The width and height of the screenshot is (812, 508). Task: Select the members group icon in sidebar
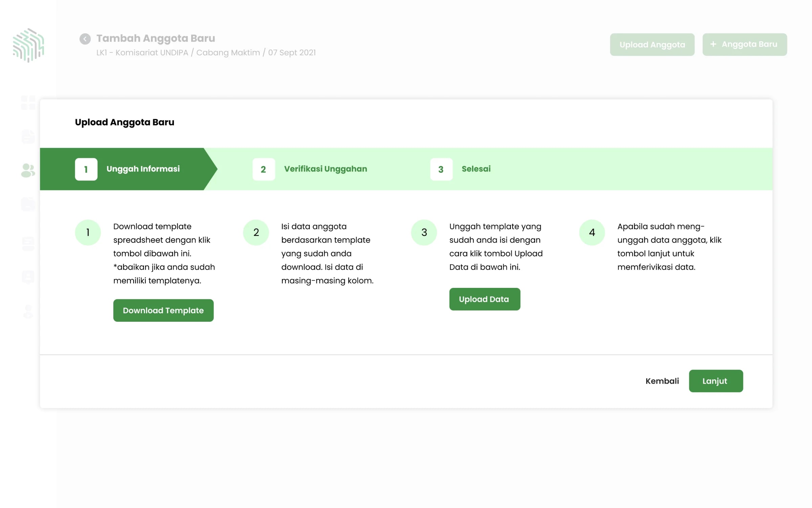[x=28, y=170]
